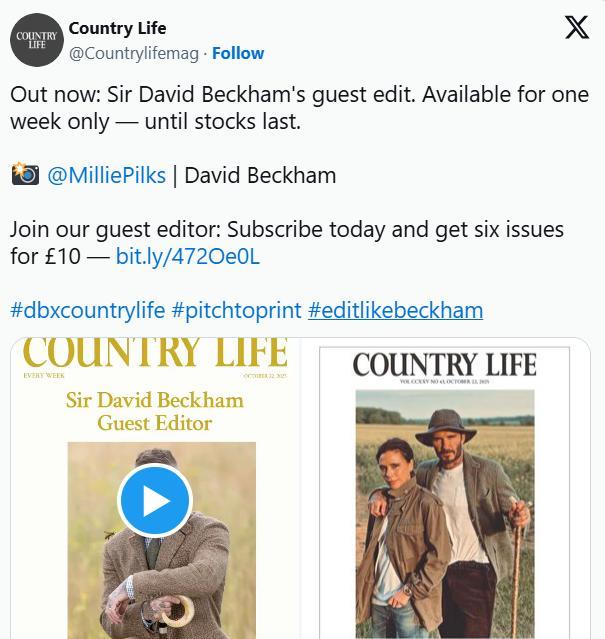Open the Country Life display name
Image resolution: width=605 pixels, height=639 pixels.
[118, 28]
